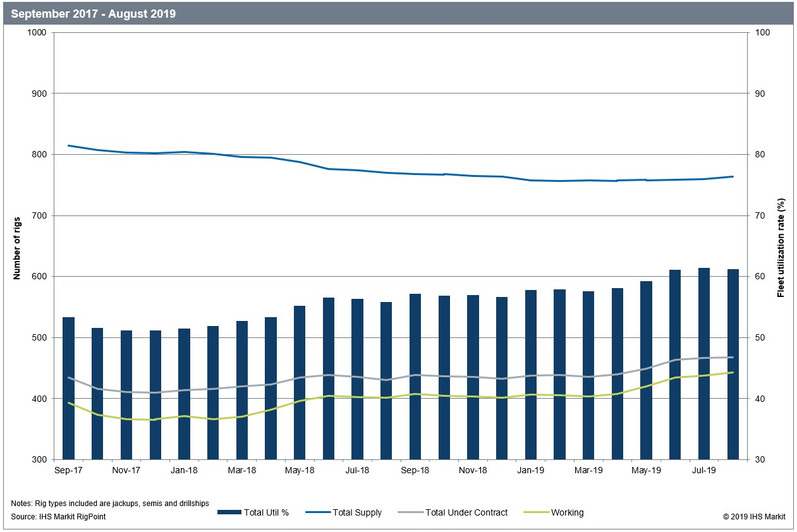This screenshot has height=532, width=797.
Task: Click the chart title September 2017 - August 2019
Action: coord(94,13)
